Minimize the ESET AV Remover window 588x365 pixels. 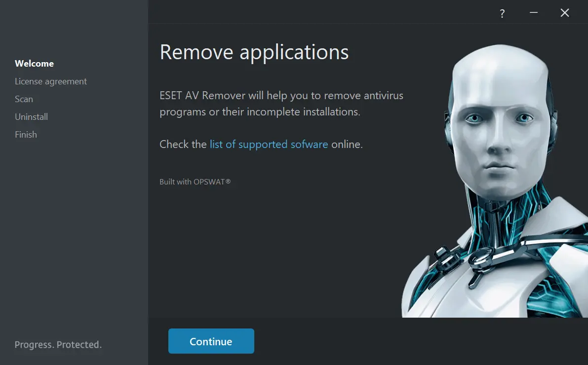534,13
